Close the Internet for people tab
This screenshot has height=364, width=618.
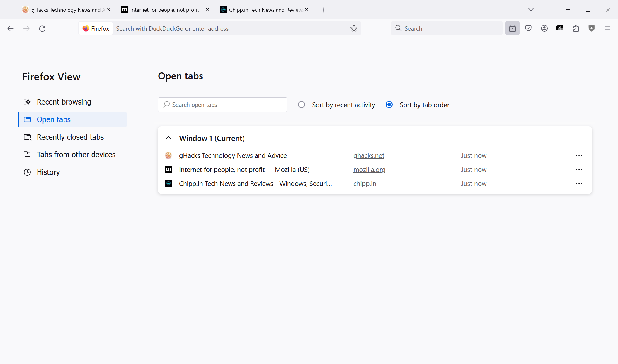[207, 10]
